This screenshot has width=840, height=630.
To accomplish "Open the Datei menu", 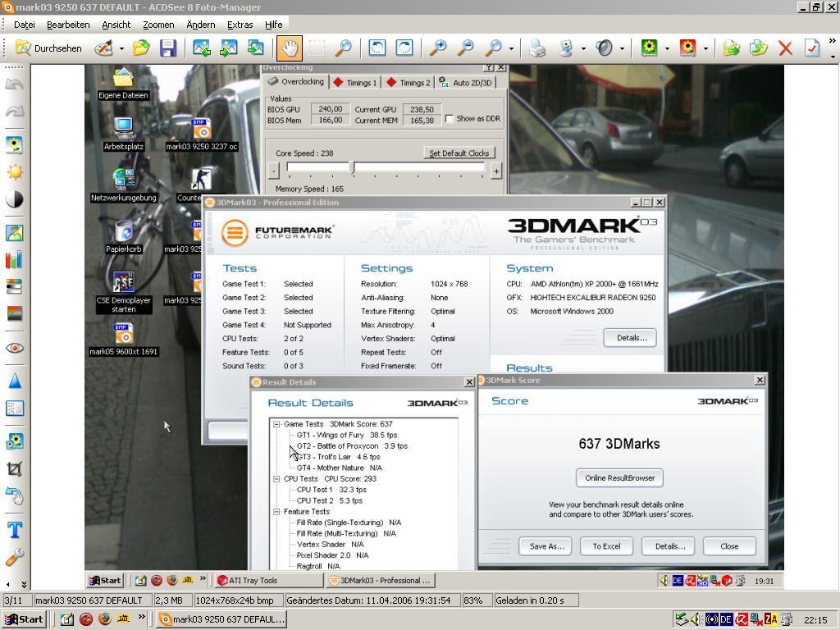I will [25, 25].
